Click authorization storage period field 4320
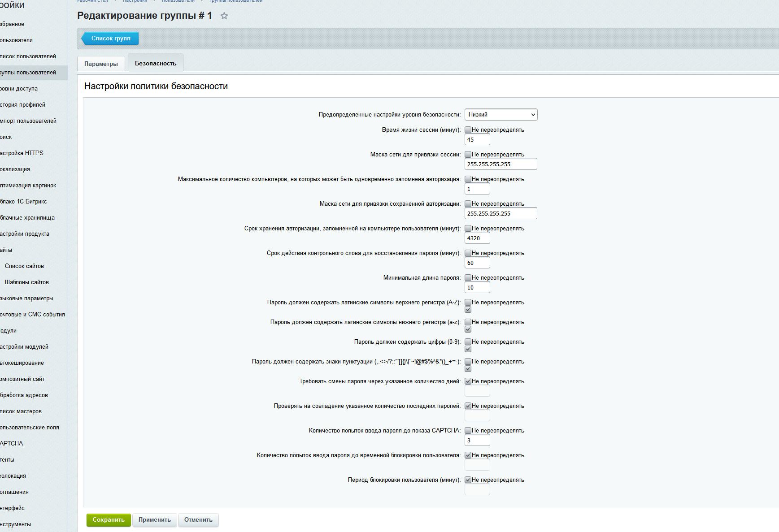Image resolution: width=779 pixels, height=532 pixels. (477, 238)
